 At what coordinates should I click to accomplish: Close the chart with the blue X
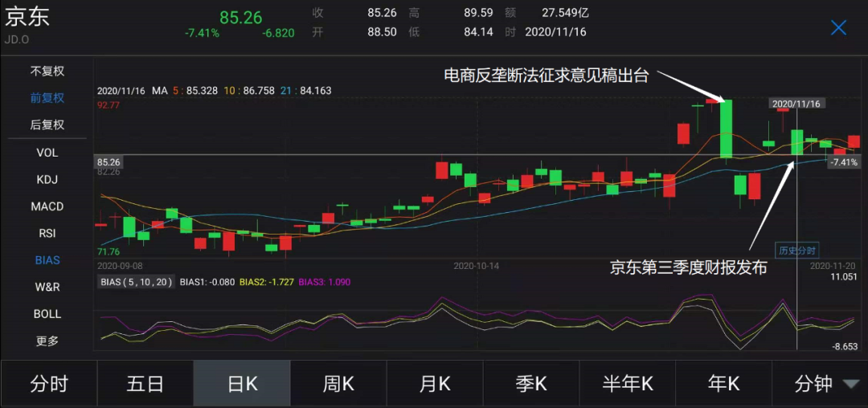[x=838, y=27]
